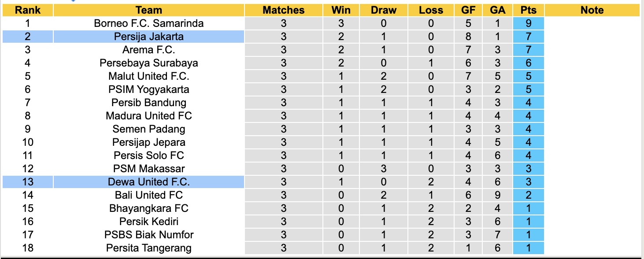644x259 pixels.
Task: Click the Note column header
Action: [x=592, y=10]
